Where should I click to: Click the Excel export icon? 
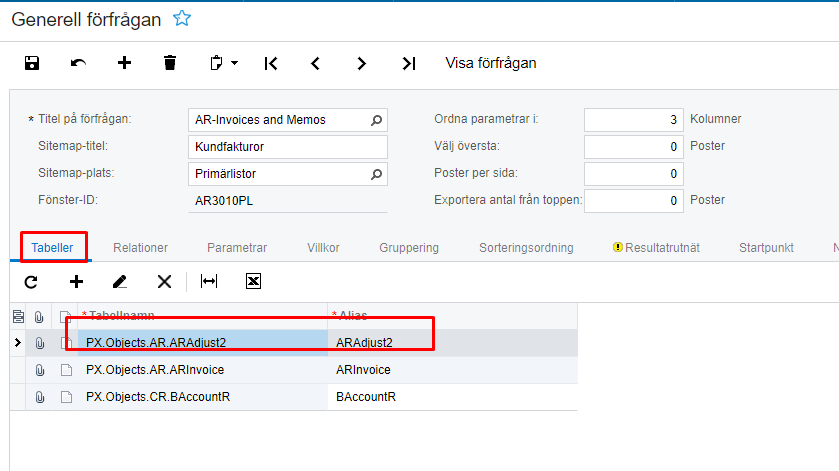click(x=254, y=282)
